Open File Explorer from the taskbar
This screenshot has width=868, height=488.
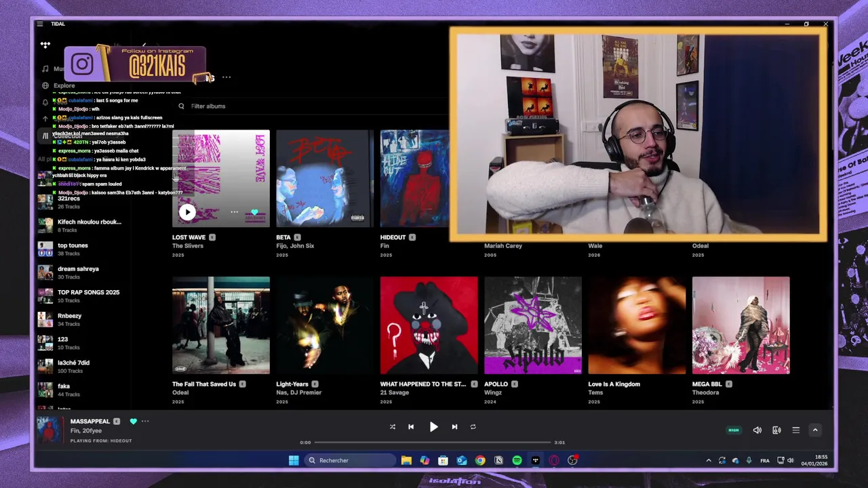pyautogui.click(x=406, y=461)
